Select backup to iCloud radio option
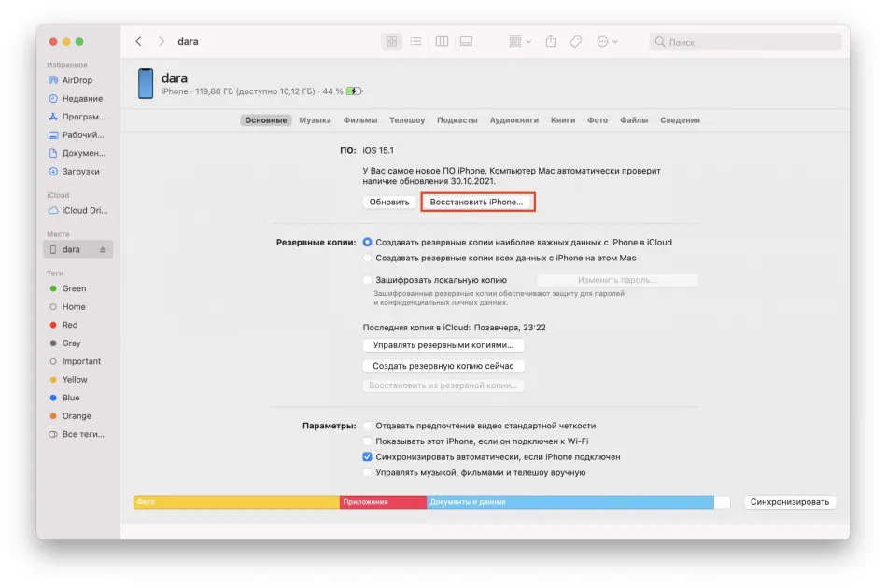 (367, 242)
